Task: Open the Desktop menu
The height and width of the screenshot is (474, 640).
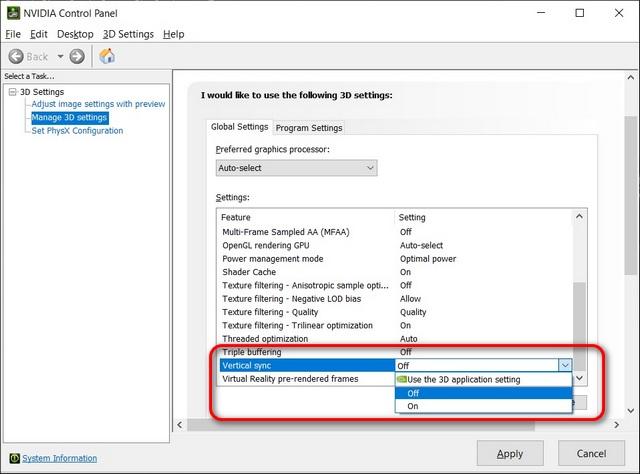Action: (75, 34)
